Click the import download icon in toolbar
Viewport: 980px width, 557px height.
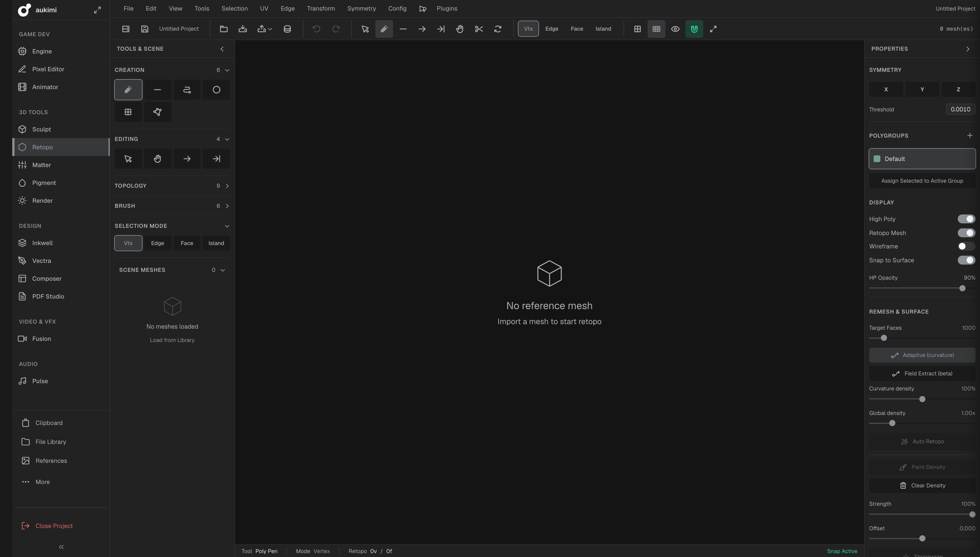point(243,29)
